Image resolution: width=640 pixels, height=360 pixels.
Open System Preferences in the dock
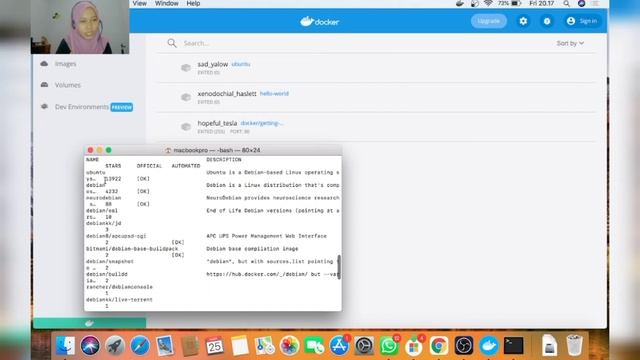(364, 346)
